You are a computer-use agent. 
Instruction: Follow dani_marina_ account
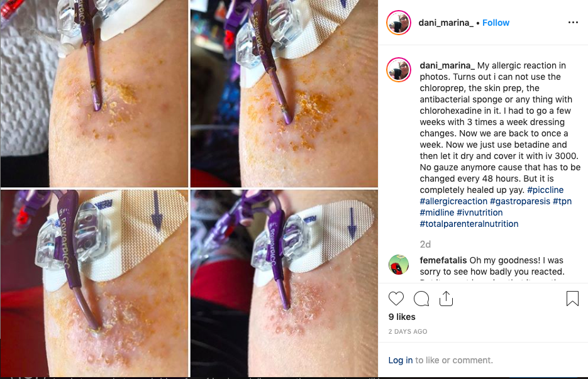(496, 23)
